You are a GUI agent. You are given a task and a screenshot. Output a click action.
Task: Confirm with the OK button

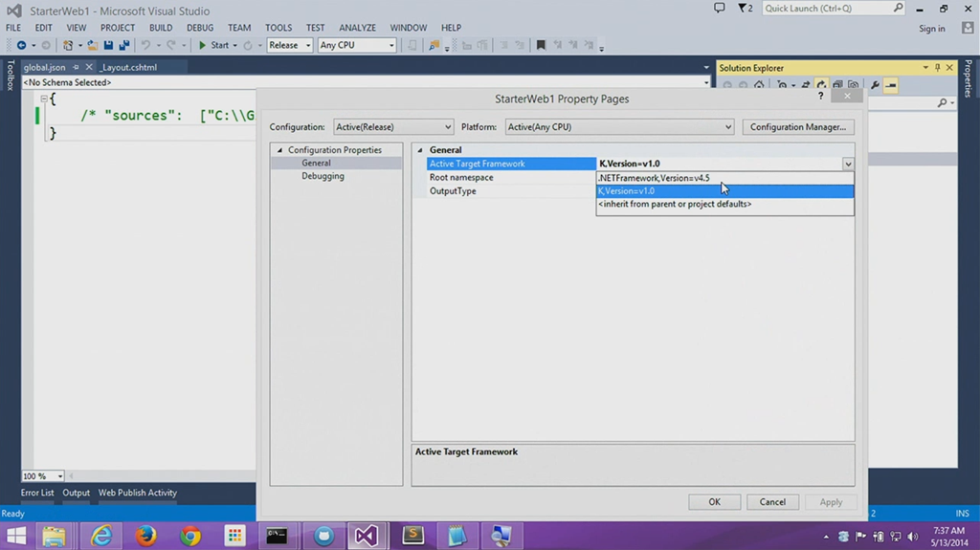coord(714,502)
